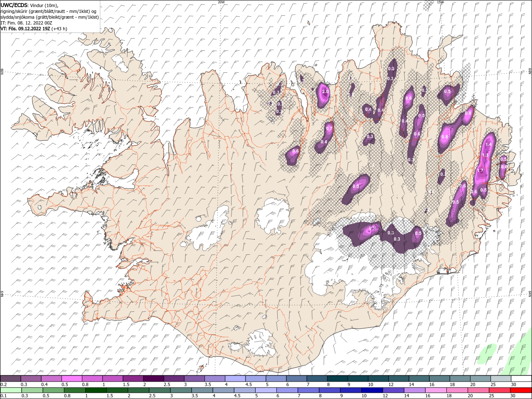The width and height of the screenshot is (532, 399).
Task: Click the white upper legend swatch at 30
Action: 521,379
